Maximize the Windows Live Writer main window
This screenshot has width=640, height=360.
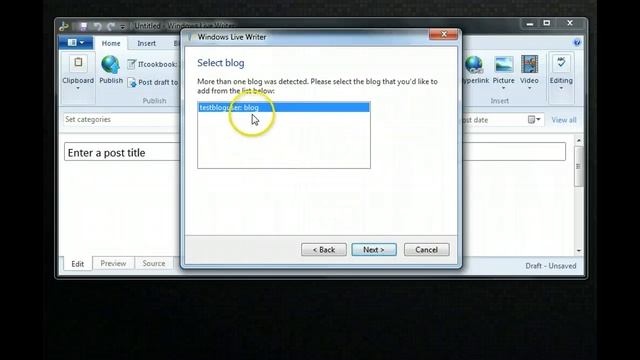coord(547,23)
